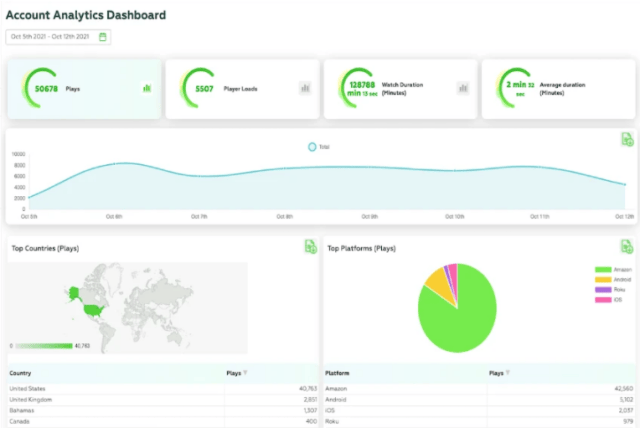Screen dimensions: 640x428
Task: Click the United States table row
Action: 160,387
